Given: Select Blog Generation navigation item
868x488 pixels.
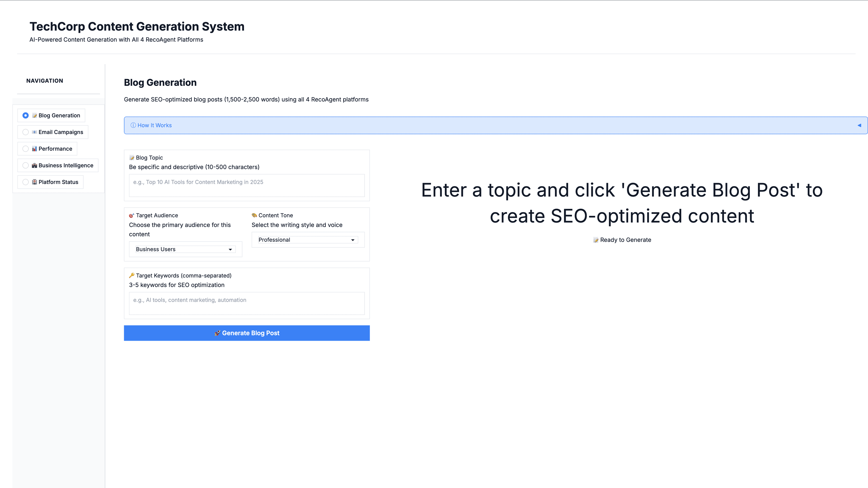Looking at the screenshot, I should pos(59,115).
